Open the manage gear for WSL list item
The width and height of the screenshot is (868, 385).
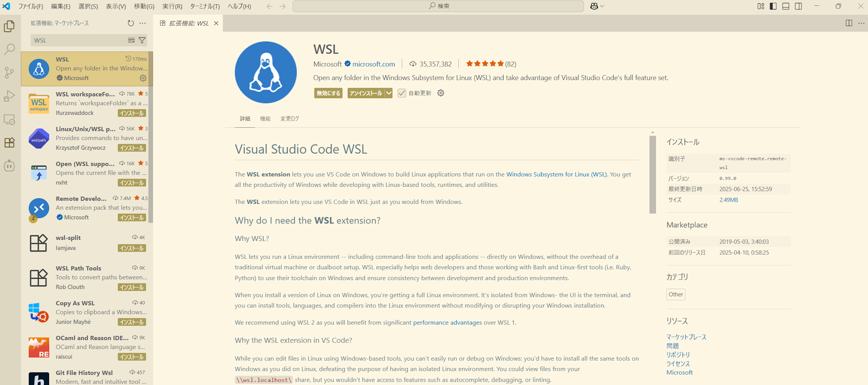(143, 78)
